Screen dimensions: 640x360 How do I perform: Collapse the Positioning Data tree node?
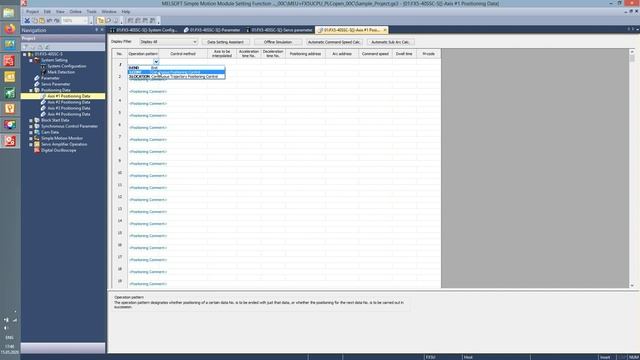pyautogui.click(x=31, y=90)
